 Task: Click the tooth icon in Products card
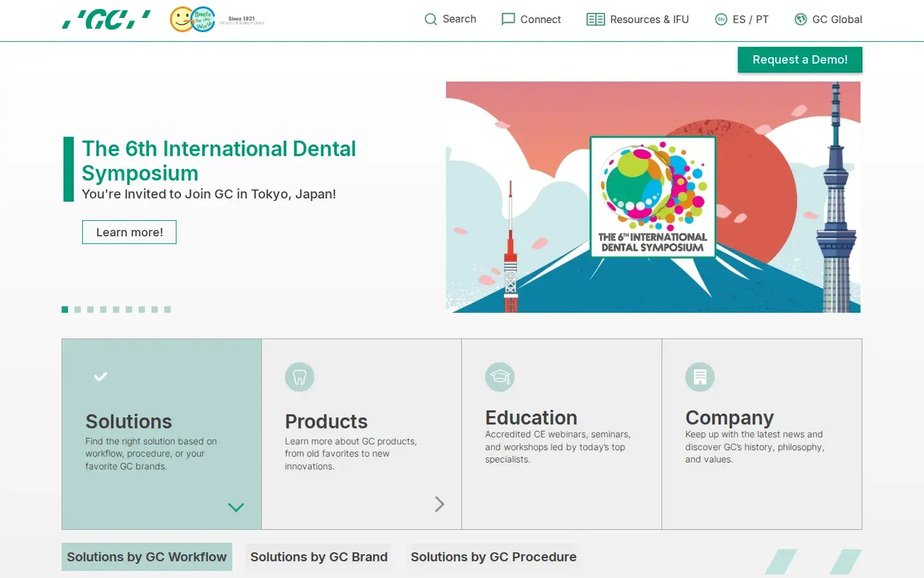pyautogui.click(x=300, y=377)
